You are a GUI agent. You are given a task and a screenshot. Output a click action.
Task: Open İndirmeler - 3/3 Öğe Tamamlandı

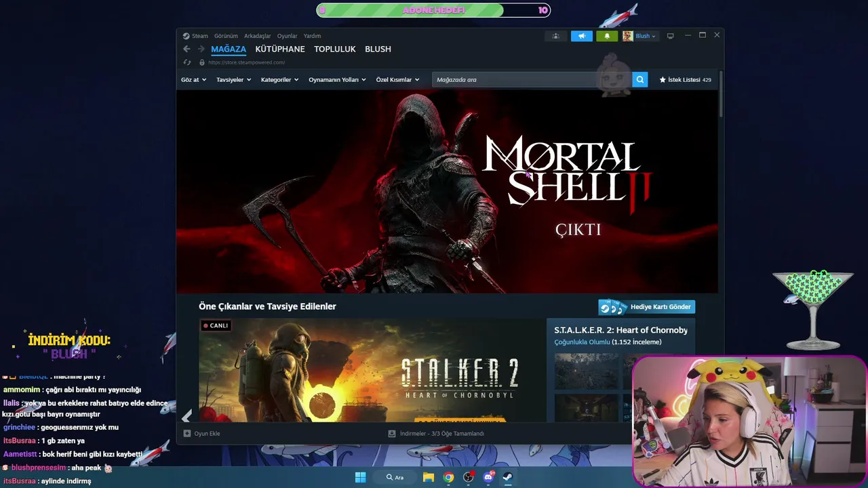coord(436,434)
